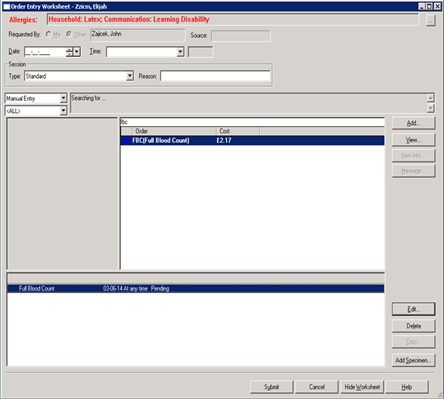Open the <ALL> filter dropdown
The height and width of the screenshot is (399, 444).
(63, 111)
